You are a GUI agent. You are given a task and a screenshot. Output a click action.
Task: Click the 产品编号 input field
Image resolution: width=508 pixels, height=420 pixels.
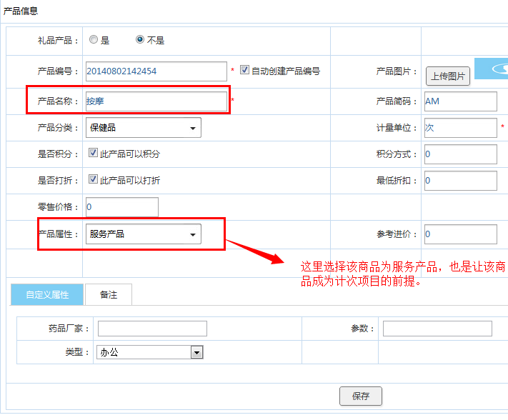tap(156, 71)
